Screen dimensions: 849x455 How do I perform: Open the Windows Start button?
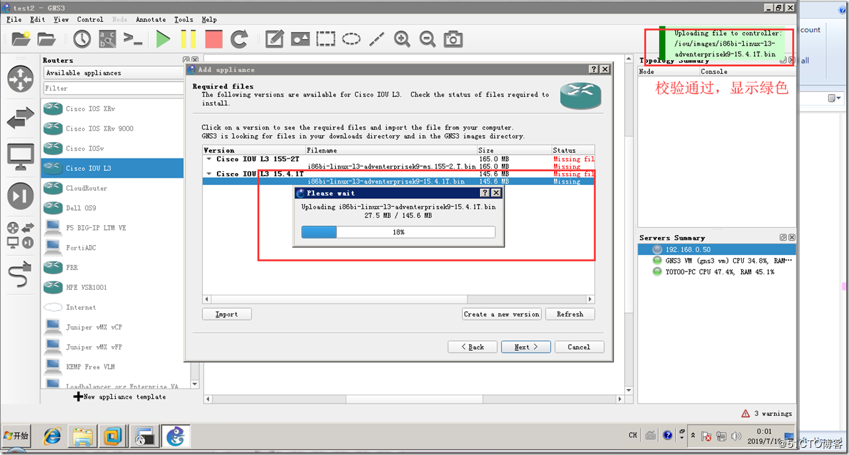click(x=17, y=436)
